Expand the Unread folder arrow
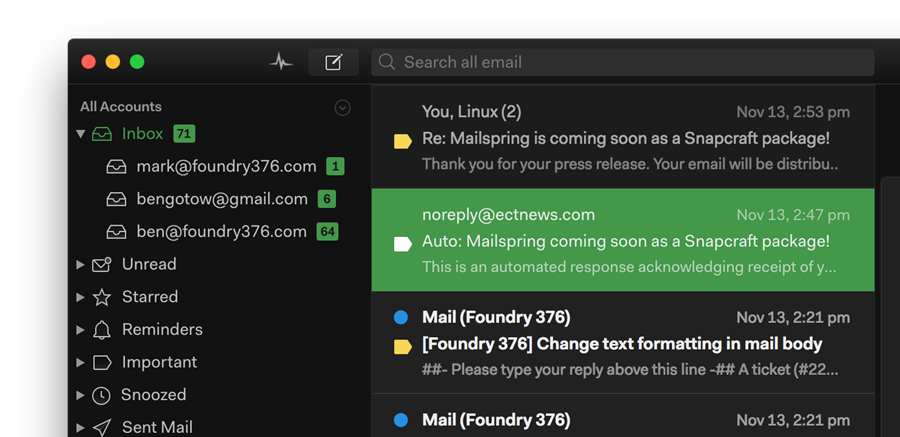 pyautogui.click(x=81, y=265)
